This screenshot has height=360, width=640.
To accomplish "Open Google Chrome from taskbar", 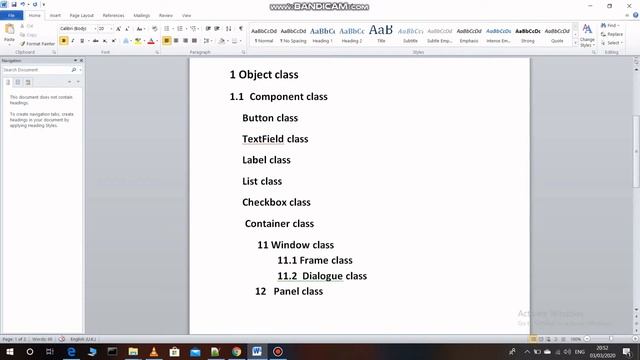I will 236,351.
